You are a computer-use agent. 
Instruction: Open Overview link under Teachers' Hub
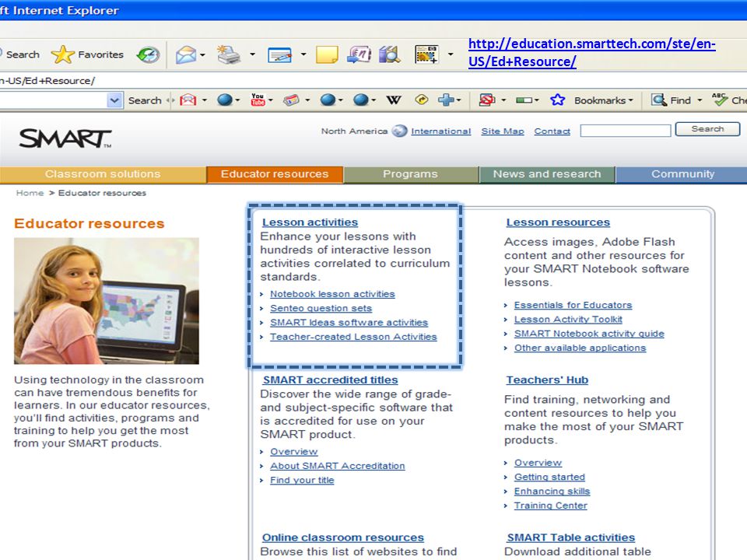click(538, 463)
